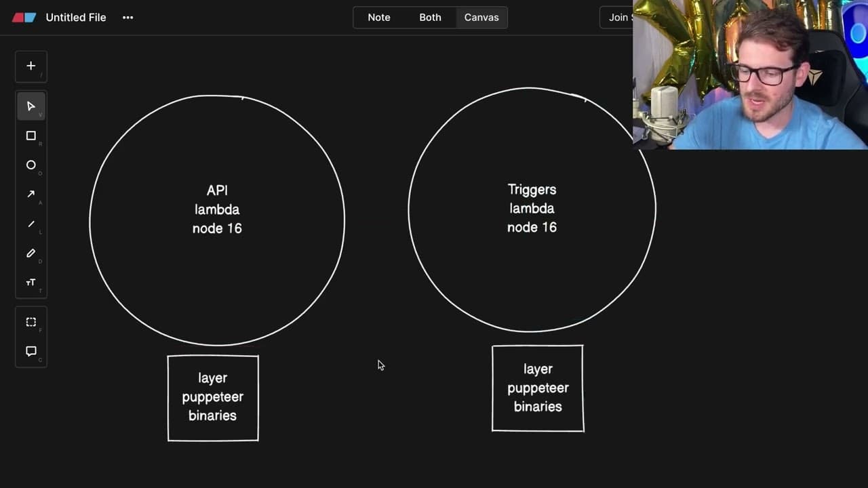Click the Eraser app logo
This screenshot has width=868, height=488.
[x=24, y=18]
